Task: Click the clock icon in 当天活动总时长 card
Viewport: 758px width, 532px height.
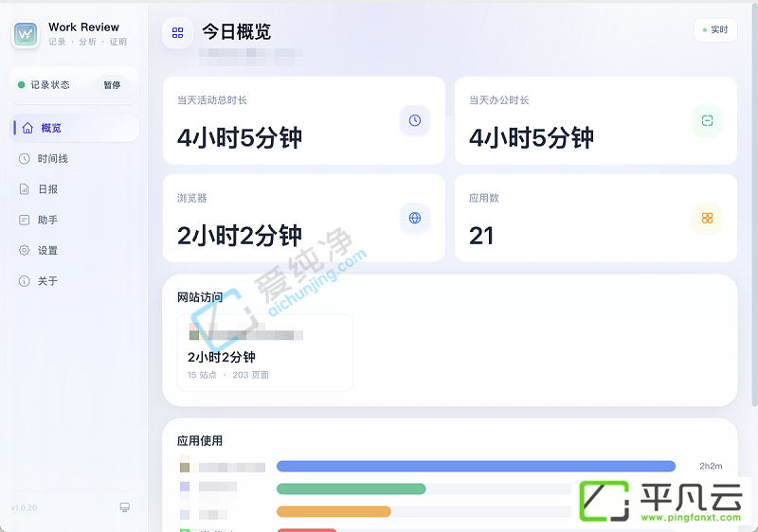Action: click(x=415, y=120)
